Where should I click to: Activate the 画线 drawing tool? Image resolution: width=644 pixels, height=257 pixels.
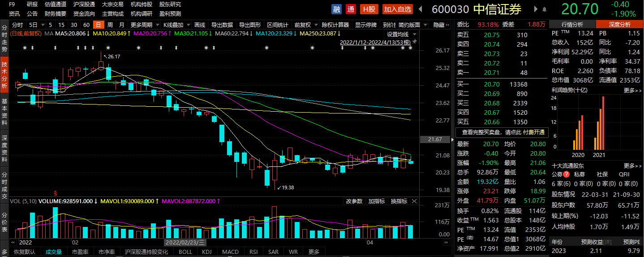pos(200,25)
